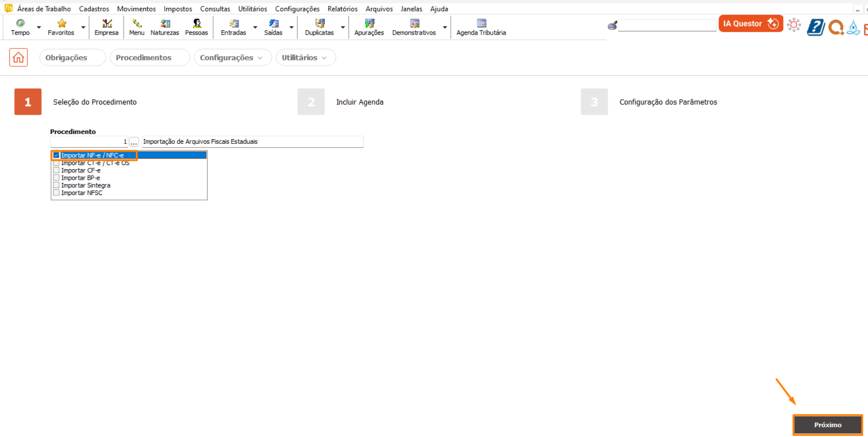This screenshot has width=868, height=437.
Task: Click the procedure lookup ellipsis button
Action: [x=134, y=142]
